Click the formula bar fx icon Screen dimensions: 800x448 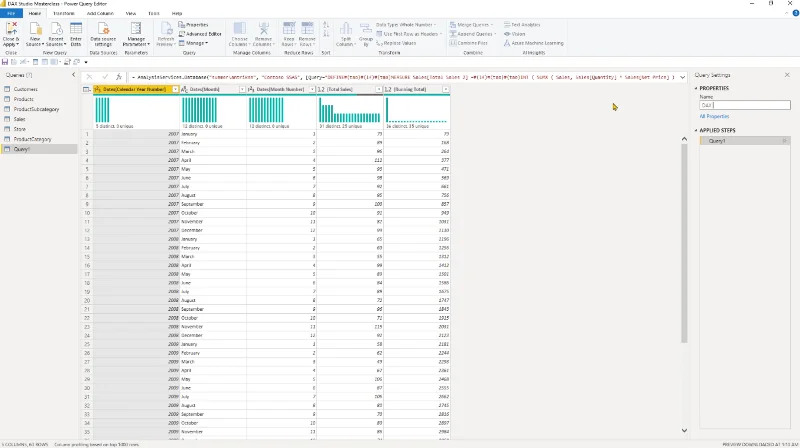(119, 77)
